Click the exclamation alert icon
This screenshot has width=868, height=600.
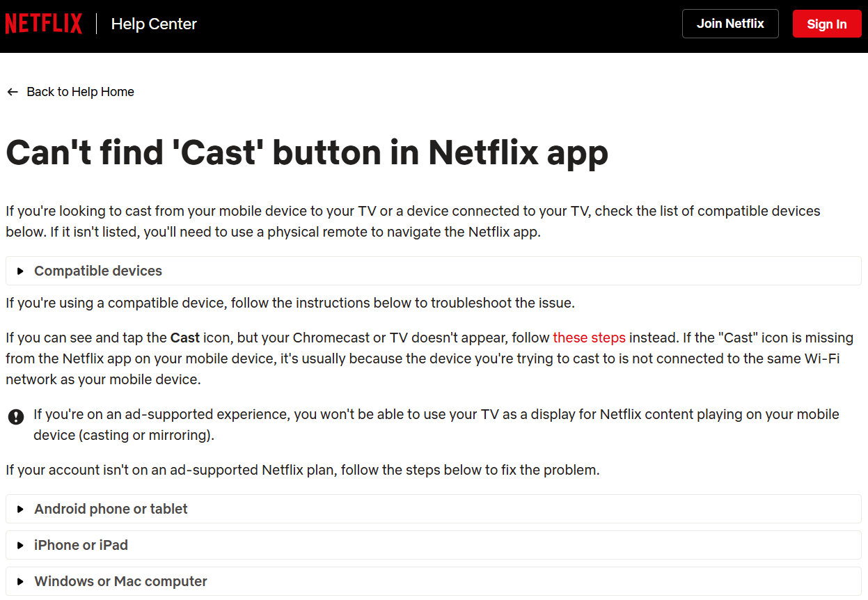click(x=16, y=417)
